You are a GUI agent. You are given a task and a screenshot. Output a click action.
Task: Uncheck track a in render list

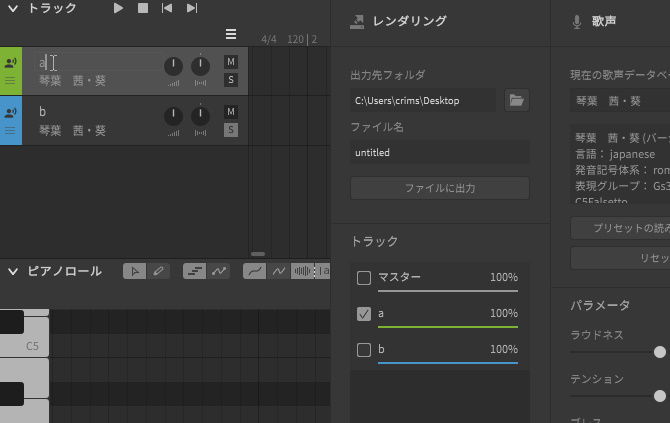pos(364,314)
